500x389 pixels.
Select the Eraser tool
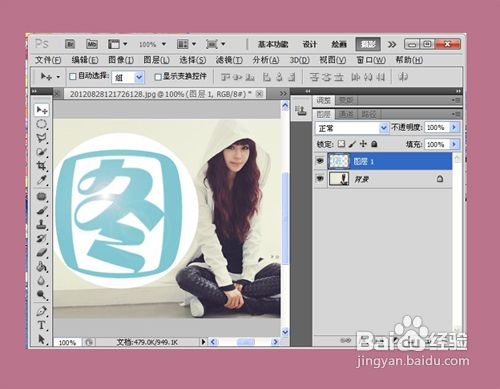(x=41, y=252)
